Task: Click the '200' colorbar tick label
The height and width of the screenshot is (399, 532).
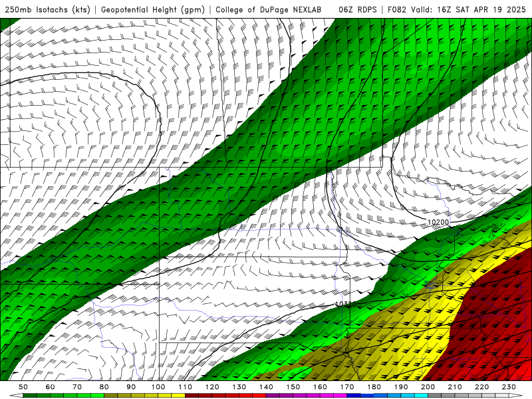Action: pyautogui.click(x=428, y=387)
